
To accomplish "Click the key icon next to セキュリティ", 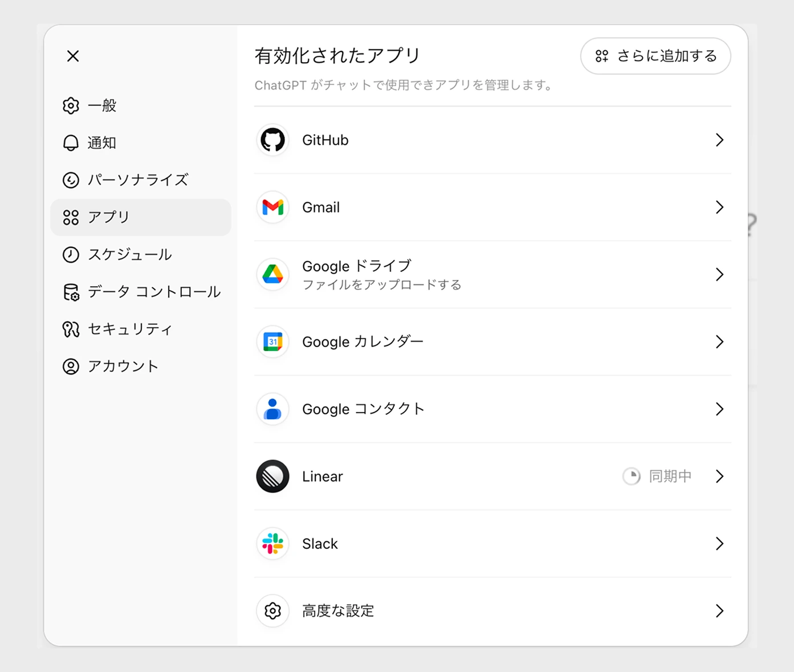I will (71, 329).
